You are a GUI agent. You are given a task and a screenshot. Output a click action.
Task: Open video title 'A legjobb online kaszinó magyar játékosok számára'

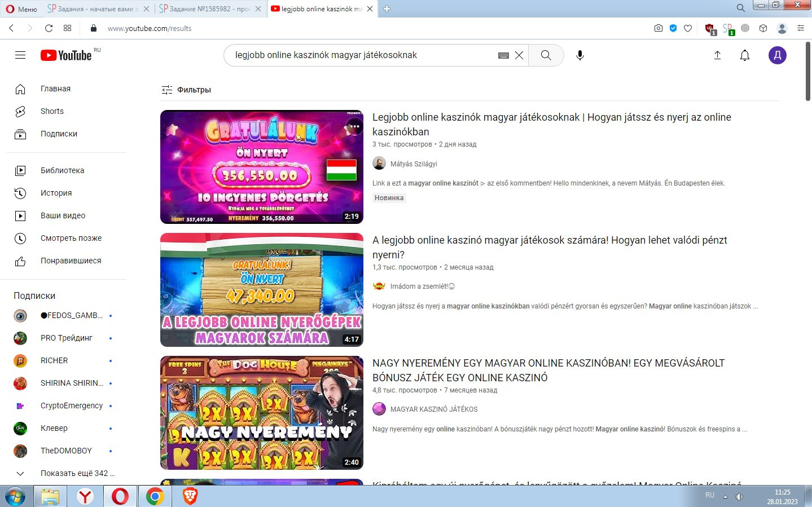click(550, 247)
